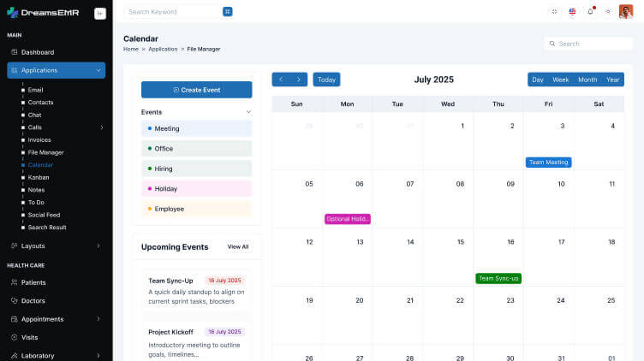Open the Team Meeting event on July 3

coord(548,163)
